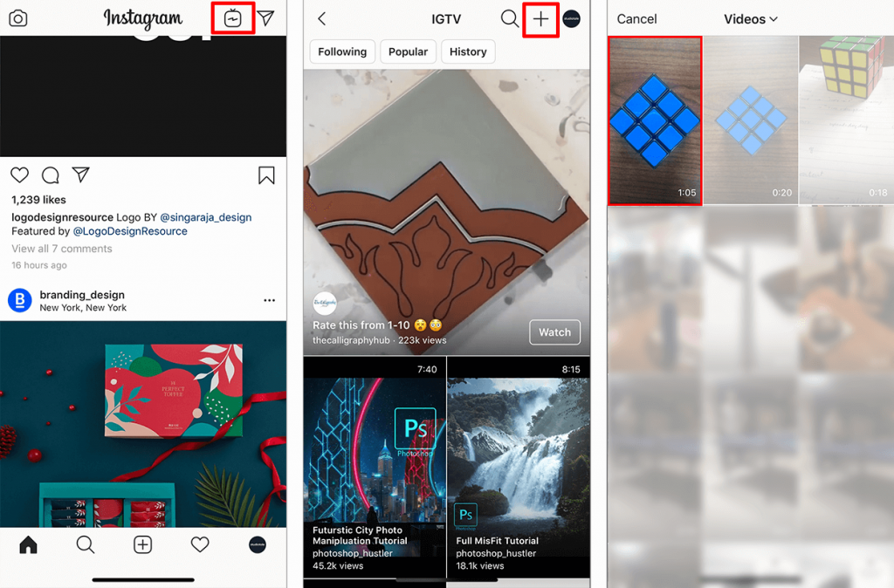Image resolution: width=894 pixels, height=588 pixels.
Task: Open profile avatar in bottom bar
Action: 258,544
